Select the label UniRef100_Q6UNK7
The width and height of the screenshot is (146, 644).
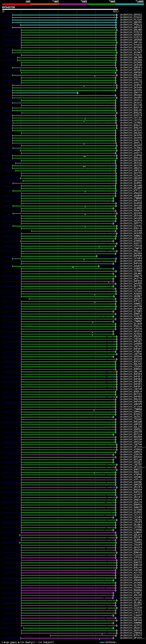tap(131, 296)
